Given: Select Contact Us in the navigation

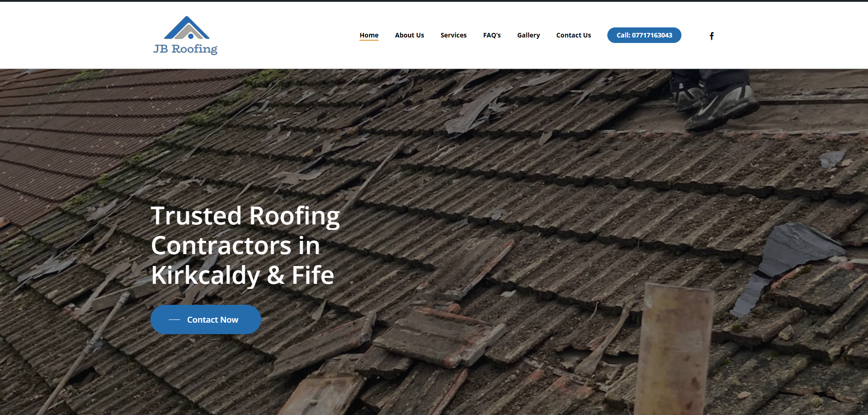Looking at the screenshot, I should [x=573, y=35].
